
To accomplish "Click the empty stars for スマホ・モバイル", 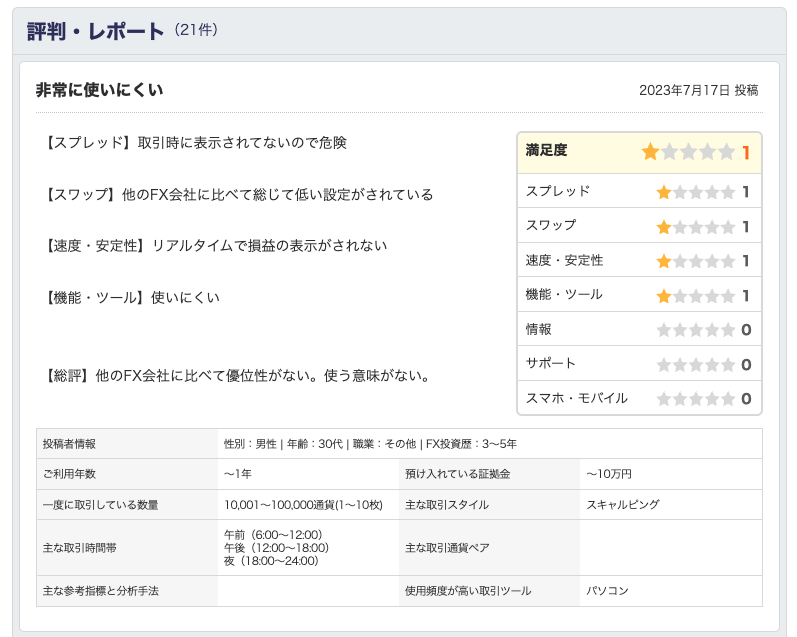I will coord(695,399).
